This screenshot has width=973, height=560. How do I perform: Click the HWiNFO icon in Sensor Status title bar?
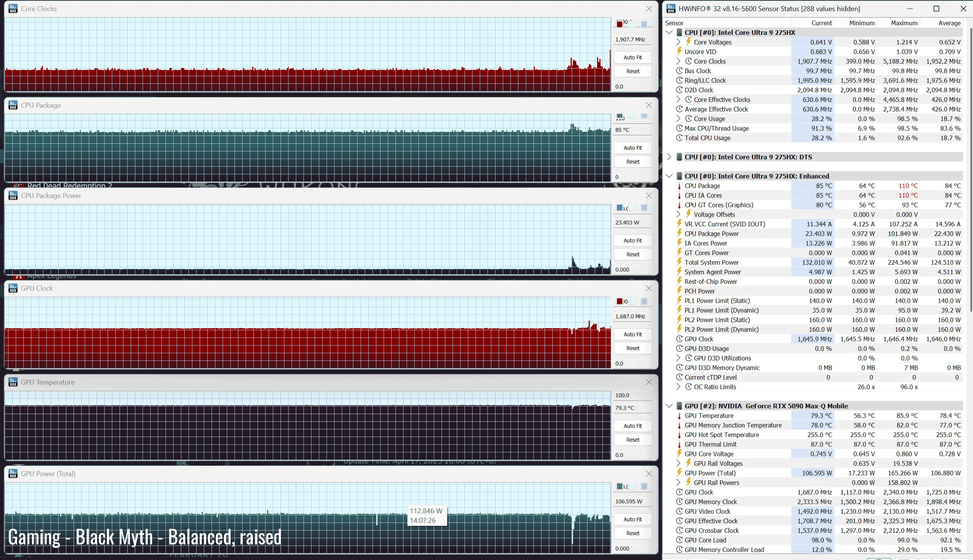pos(671,8)
